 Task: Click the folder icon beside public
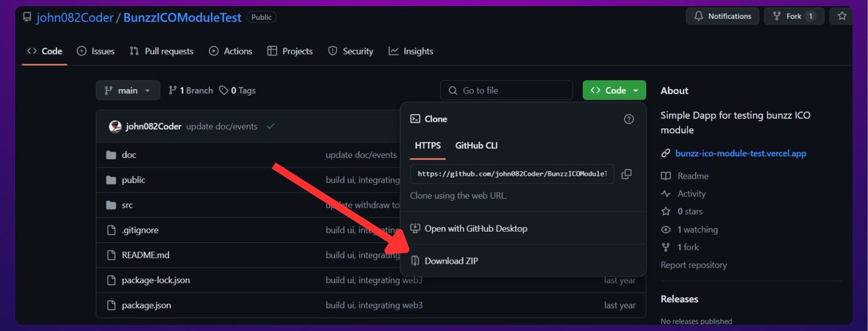[111, 180]
